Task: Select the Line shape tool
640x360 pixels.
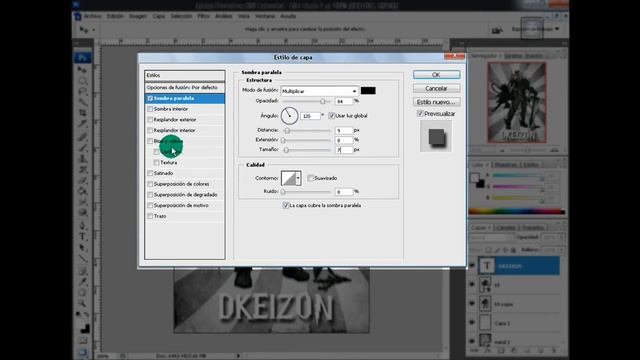Action: (x=82, y=258)
